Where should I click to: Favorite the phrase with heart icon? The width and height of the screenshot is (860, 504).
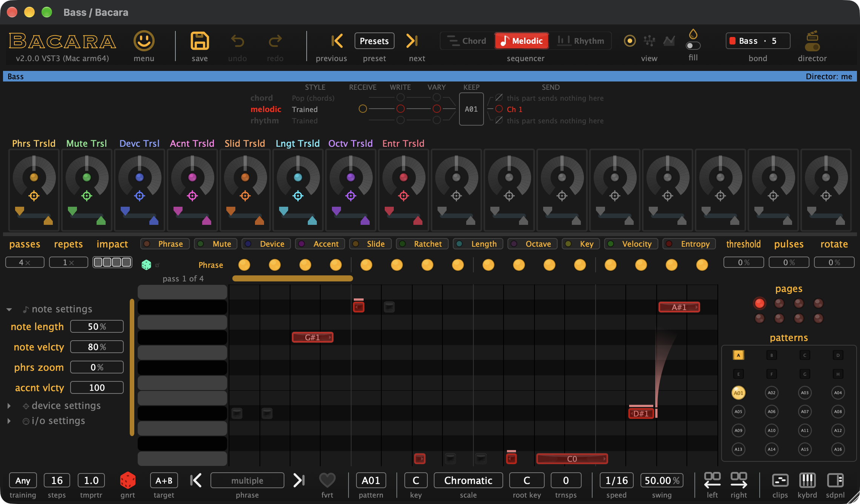(327, 480)
